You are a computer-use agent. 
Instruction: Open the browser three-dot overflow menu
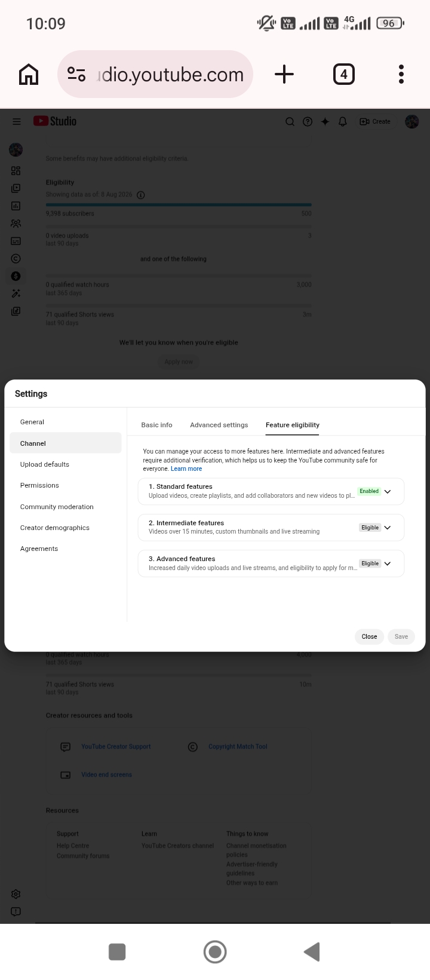[401, 75]
